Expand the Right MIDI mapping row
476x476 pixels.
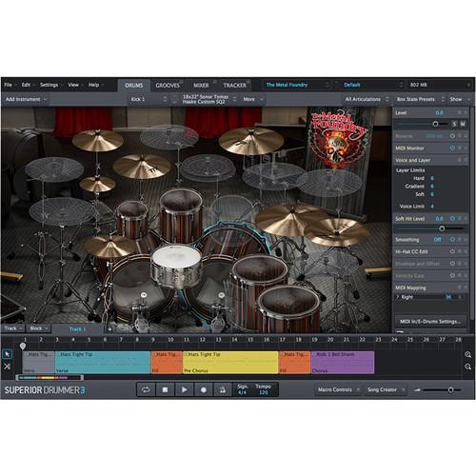(x=398, y=297)
